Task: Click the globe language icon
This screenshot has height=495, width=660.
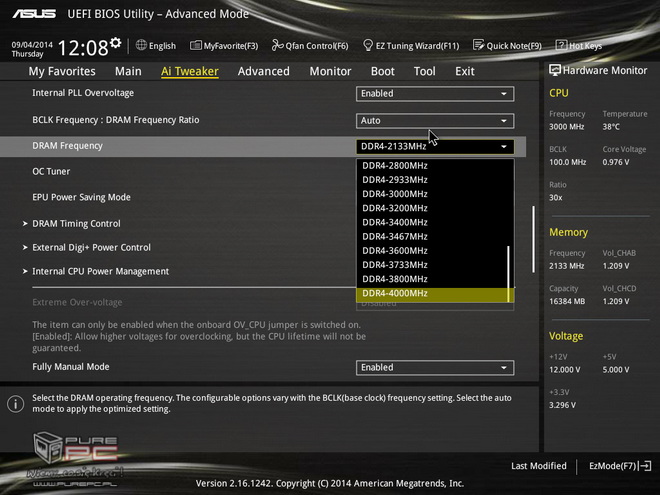Action: tap(141, 45)
